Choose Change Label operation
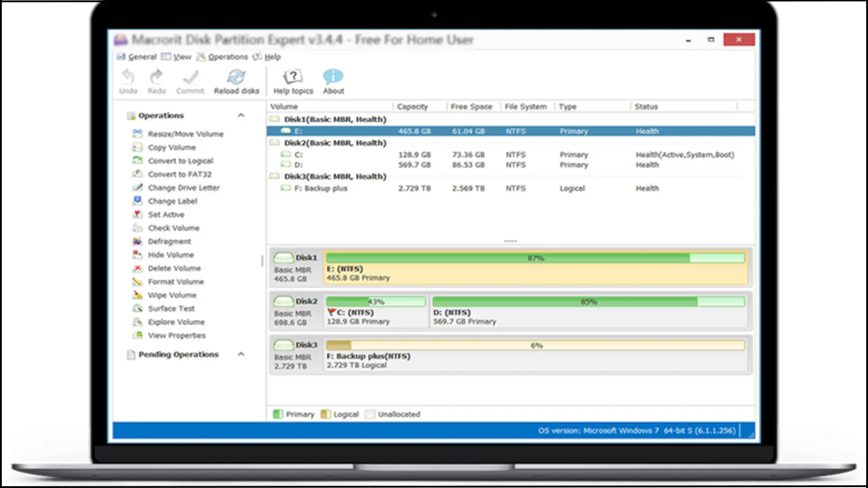This screenshot has width=868, height=488. point(165,201)
